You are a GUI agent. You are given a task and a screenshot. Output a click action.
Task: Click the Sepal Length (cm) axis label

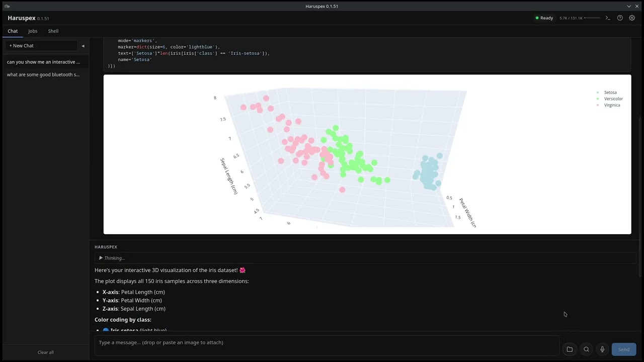(x=228, y=176)
